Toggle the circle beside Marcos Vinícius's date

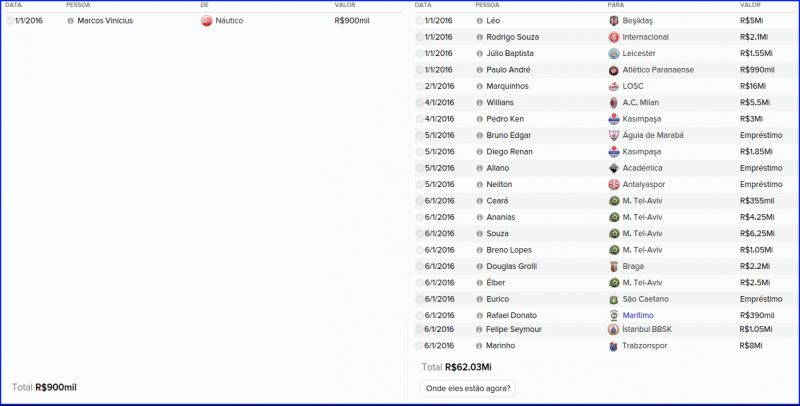click(x=10, y=20)
